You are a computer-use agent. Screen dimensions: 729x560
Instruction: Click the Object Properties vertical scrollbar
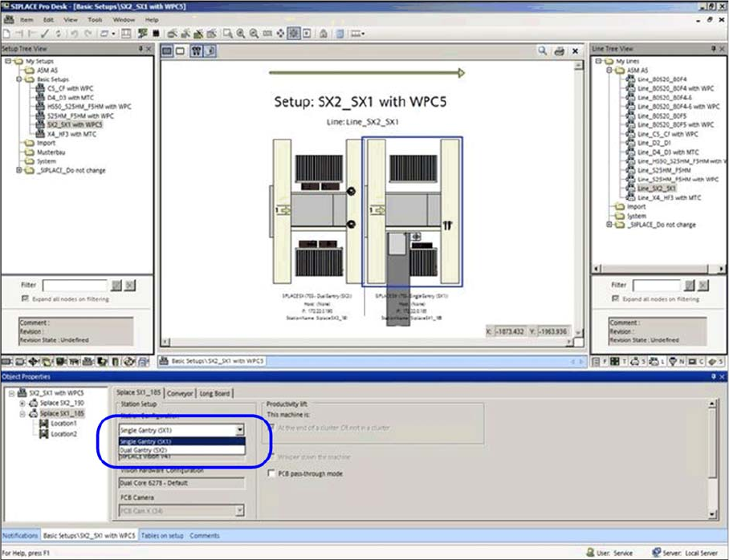point(713,449)
